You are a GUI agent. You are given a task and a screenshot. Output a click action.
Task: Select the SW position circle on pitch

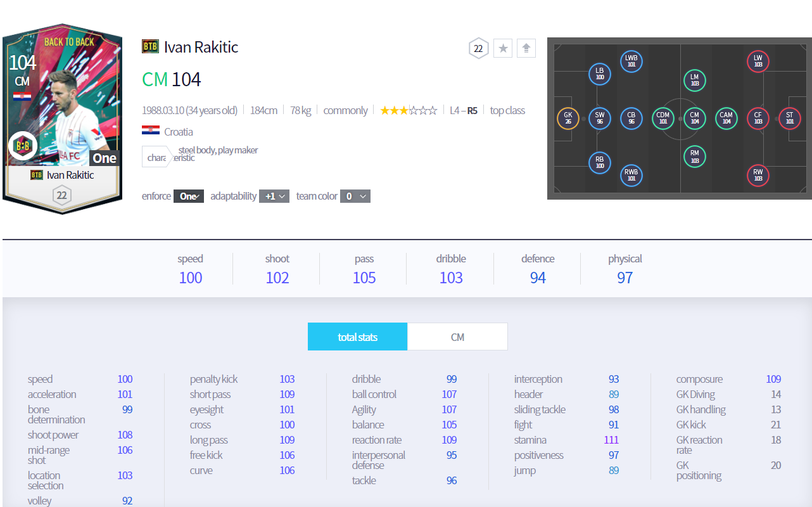599,119
